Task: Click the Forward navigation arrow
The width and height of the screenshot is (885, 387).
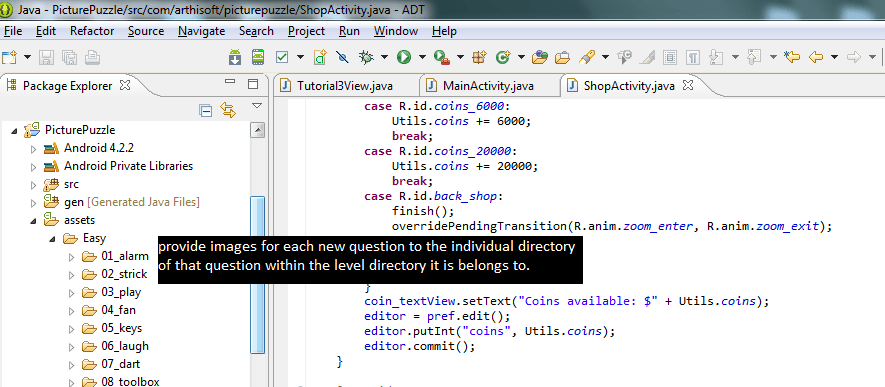Action: click(854, 57)
